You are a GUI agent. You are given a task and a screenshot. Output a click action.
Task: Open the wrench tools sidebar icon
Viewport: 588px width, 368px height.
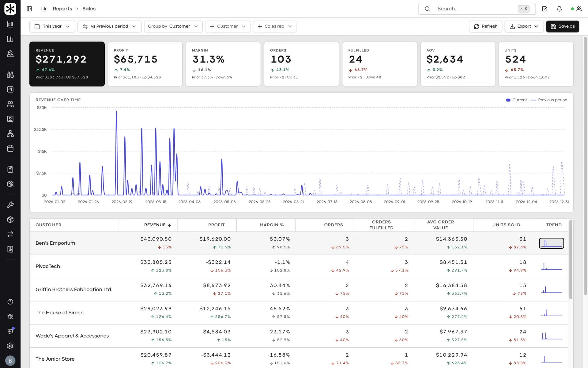(x=10, y=205)
